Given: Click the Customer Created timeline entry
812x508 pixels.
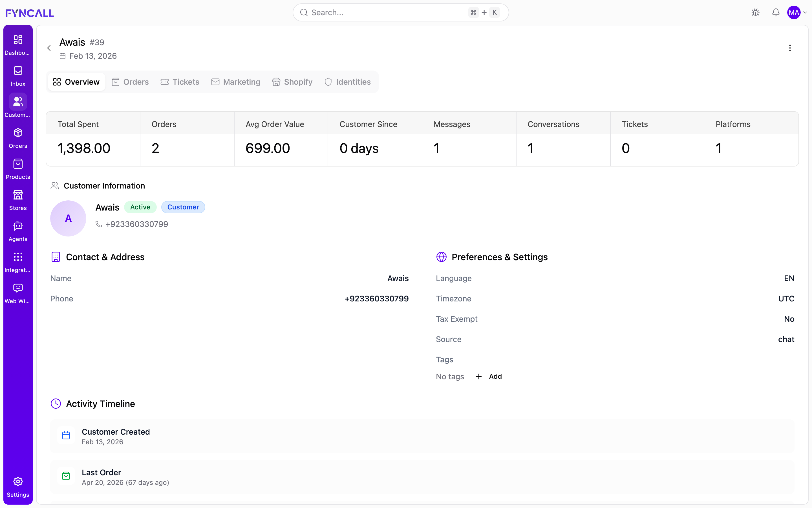Looking at the screenshot, I should tap(422, 436).
